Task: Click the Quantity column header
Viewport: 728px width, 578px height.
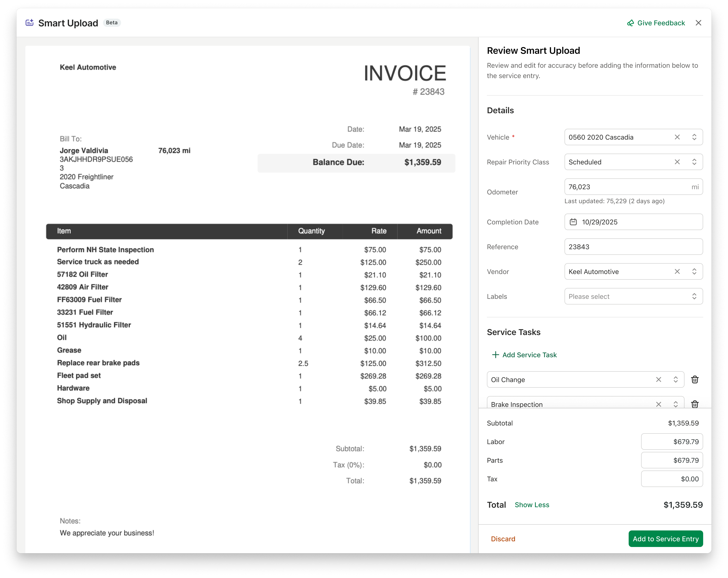Action: pyautogui.click(x=311, y=231)
